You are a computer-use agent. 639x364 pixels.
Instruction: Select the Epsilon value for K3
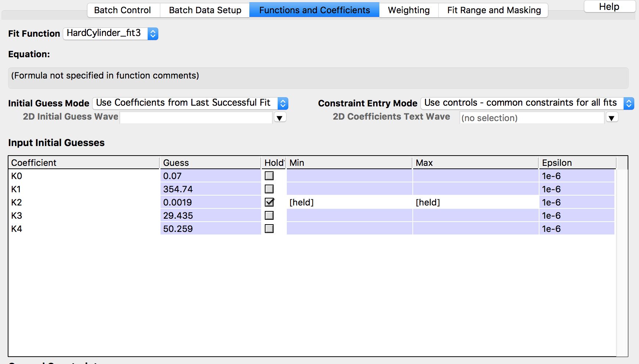click(577, 215)
